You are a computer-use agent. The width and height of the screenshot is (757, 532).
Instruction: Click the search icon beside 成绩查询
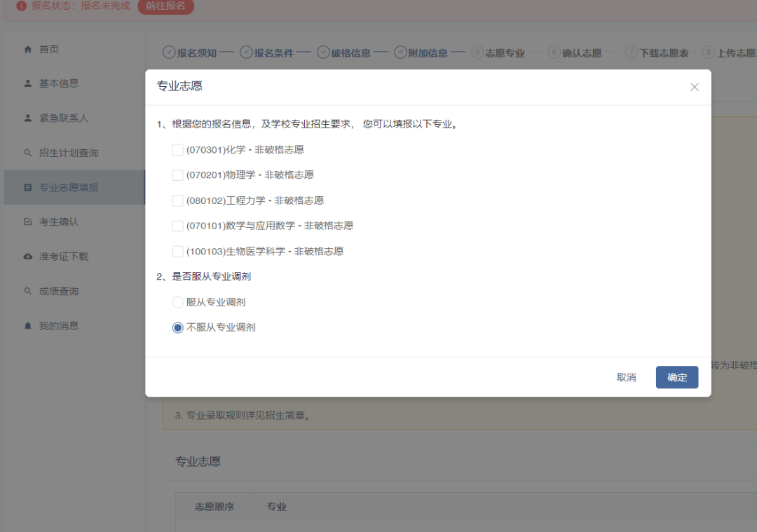[28, 291]
